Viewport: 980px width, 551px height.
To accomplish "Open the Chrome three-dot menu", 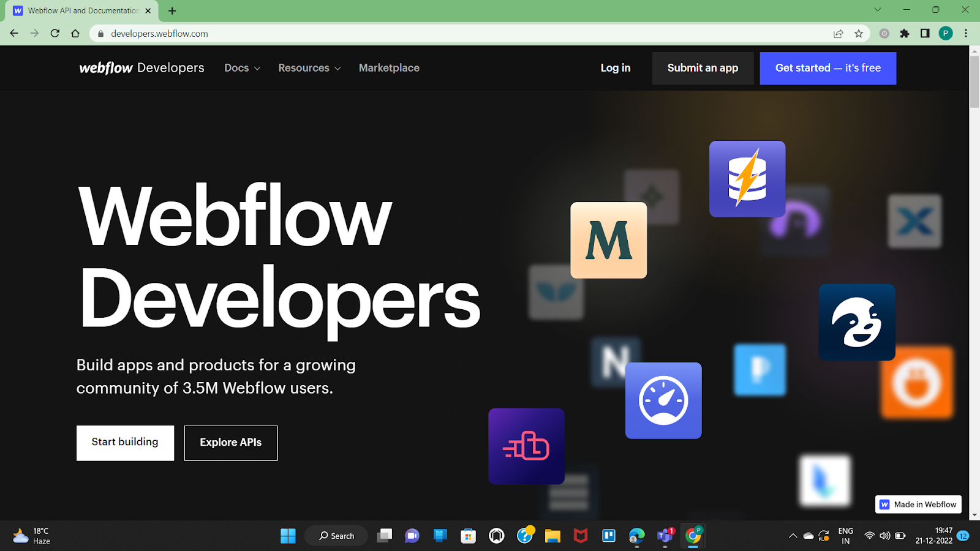I will (x=966, y=34).
